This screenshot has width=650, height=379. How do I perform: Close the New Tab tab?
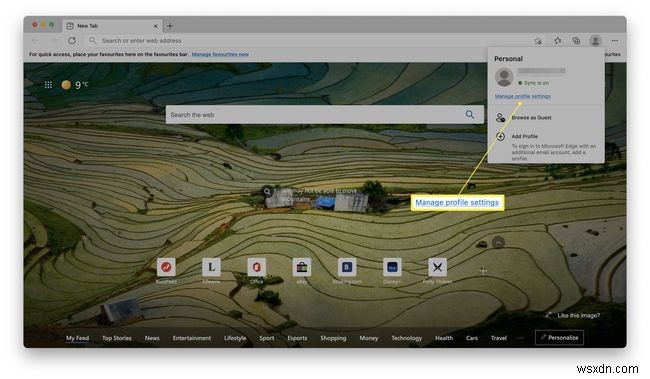pos(155,26)
